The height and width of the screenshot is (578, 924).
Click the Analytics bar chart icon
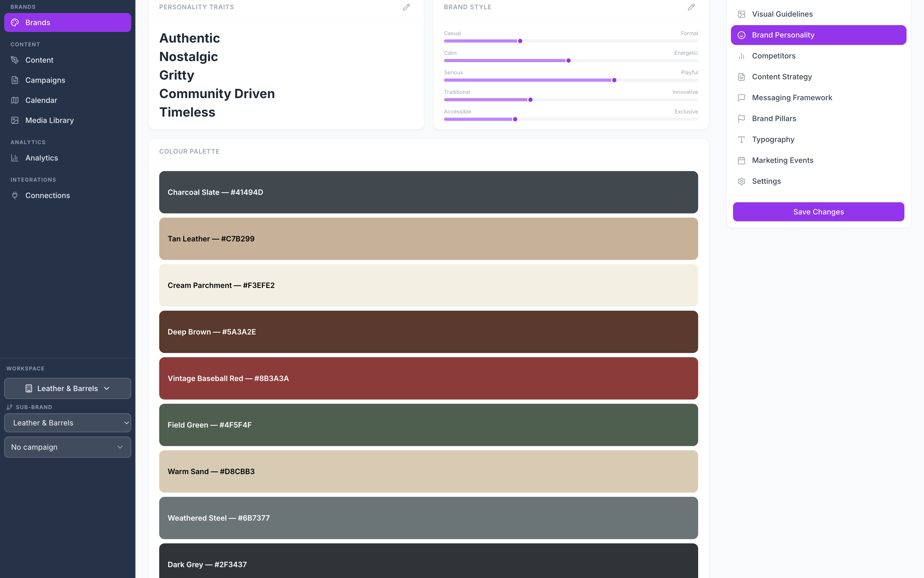15,158
